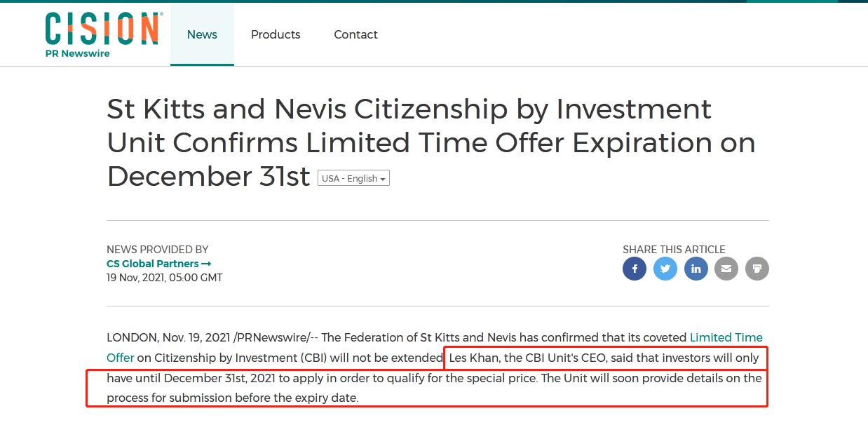The width and height of the screenshot is (868, 425).
Task: Click the 'Share this article' label
Action: tap(674, 249)
